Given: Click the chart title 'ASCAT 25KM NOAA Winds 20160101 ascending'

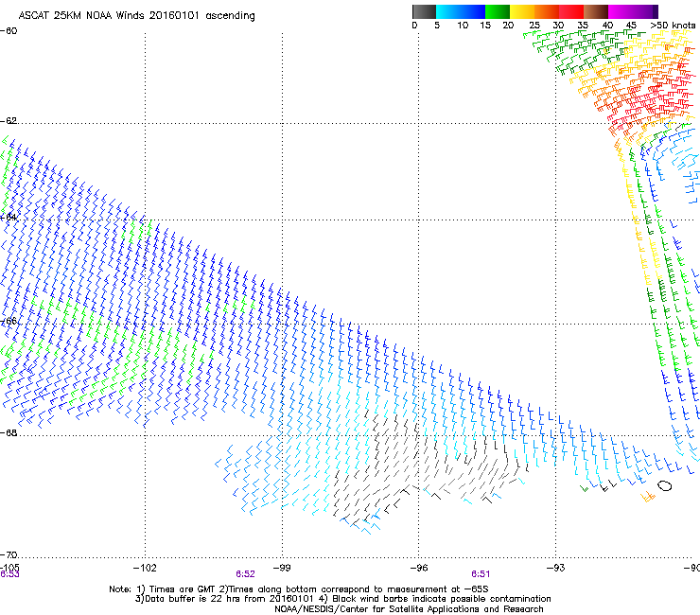Looking at the screenshot, I should tap(136, 16).
